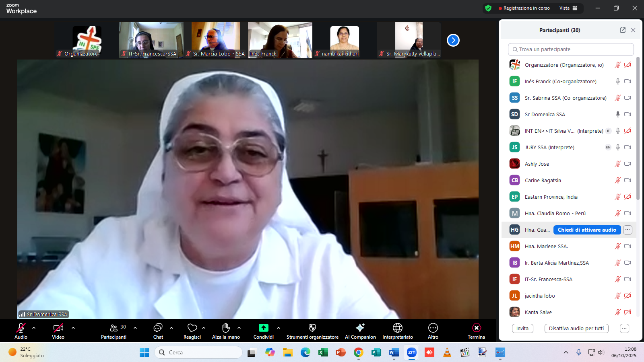Toggle Sr Domenica SSA microphone icon
644x362 pixels.
click(617, 114)
